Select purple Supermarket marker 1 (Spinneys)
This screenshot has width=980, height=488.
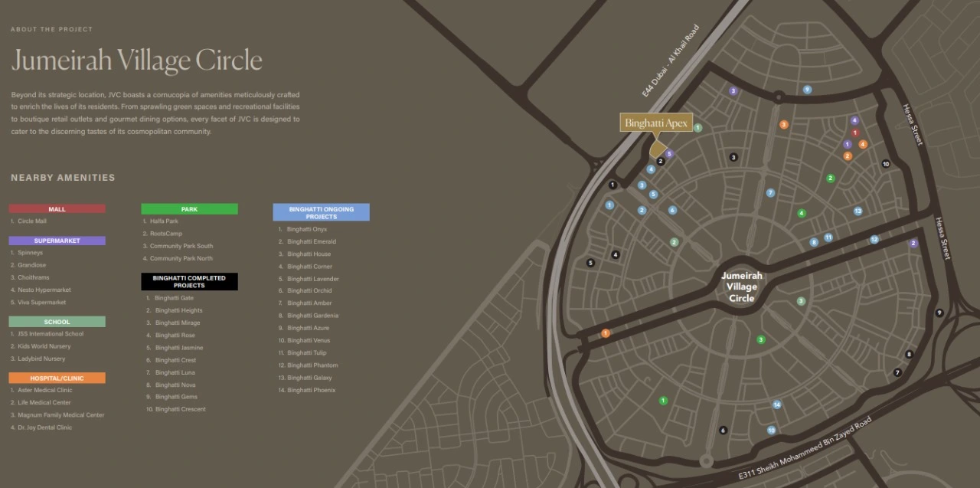click(x=847, y=144)
